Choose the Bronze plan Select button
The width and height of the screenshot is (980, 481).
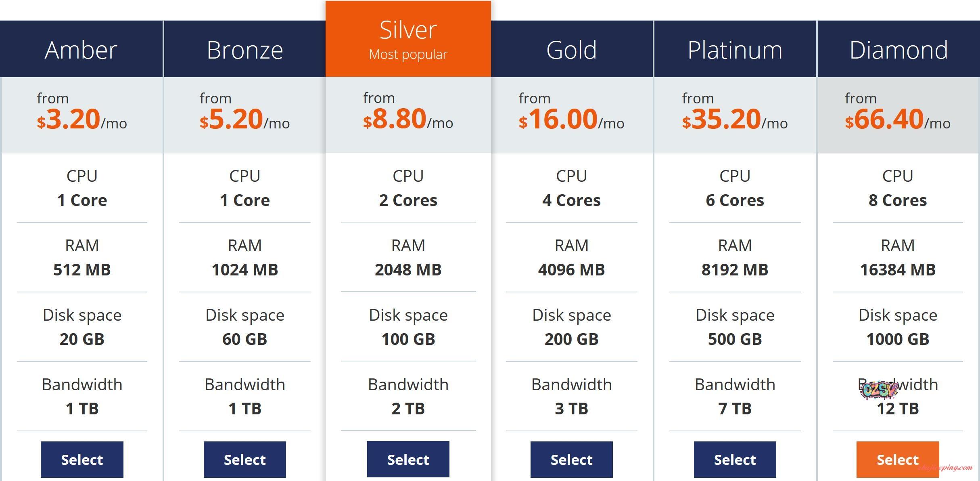pyautogui.click(x=244, y=459)
